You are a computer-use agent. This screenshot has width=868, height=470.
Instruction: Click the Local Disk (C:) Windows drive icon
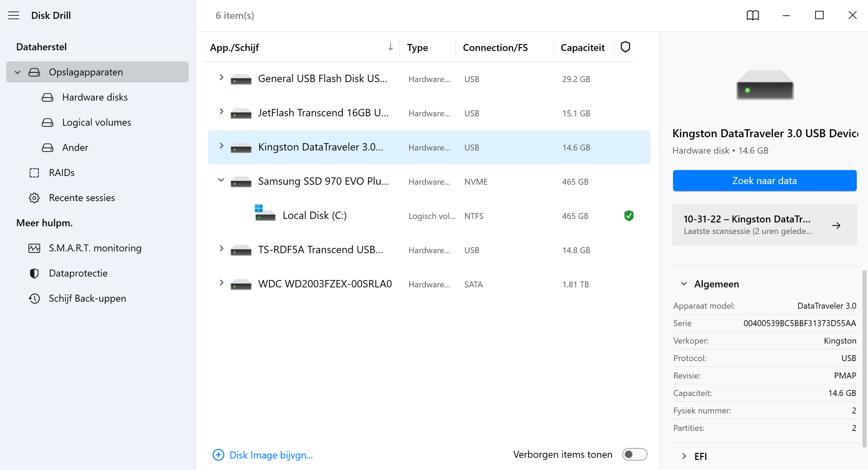(x=265, y=213)
